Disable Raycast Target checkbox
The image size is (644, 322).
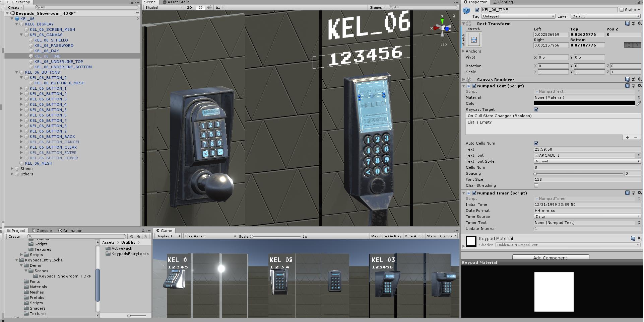pos(536,109)
